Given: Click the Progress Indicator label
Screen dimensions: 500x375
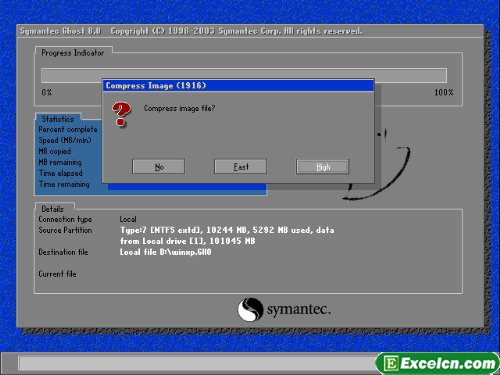Looking at the screenshot, I should click(73, 53).
